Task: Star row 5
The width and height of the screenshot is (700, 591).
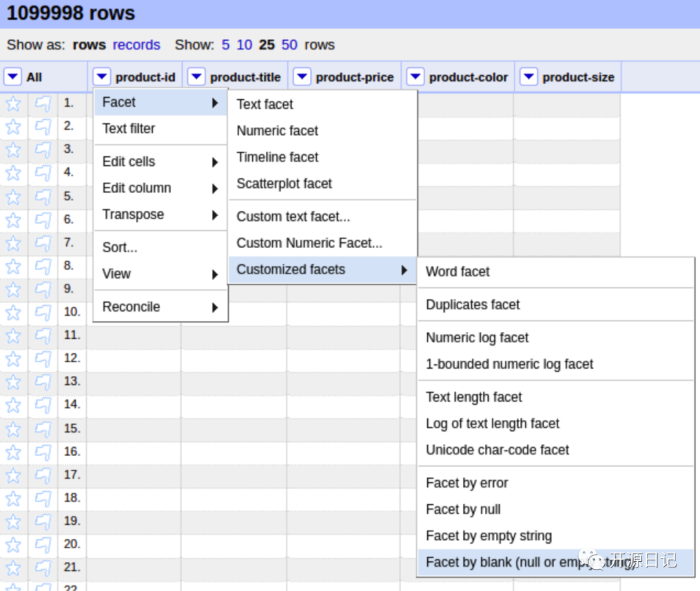Action: [x=13, y=196]
